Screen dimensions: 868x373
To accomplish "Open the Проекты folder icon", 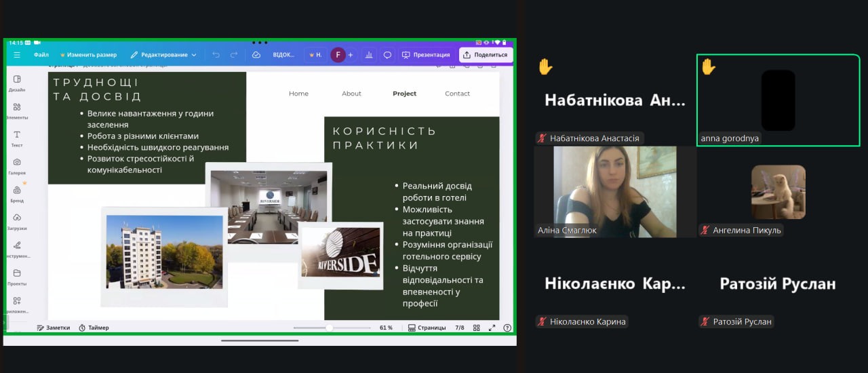I will pyautogui.click(x=17, y=276).
